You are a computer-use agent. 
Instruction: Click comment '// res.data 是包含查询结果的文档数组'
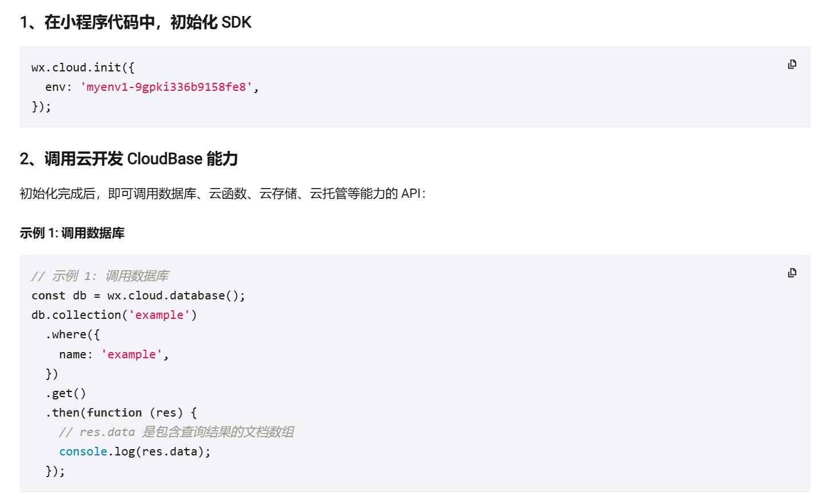177,432
